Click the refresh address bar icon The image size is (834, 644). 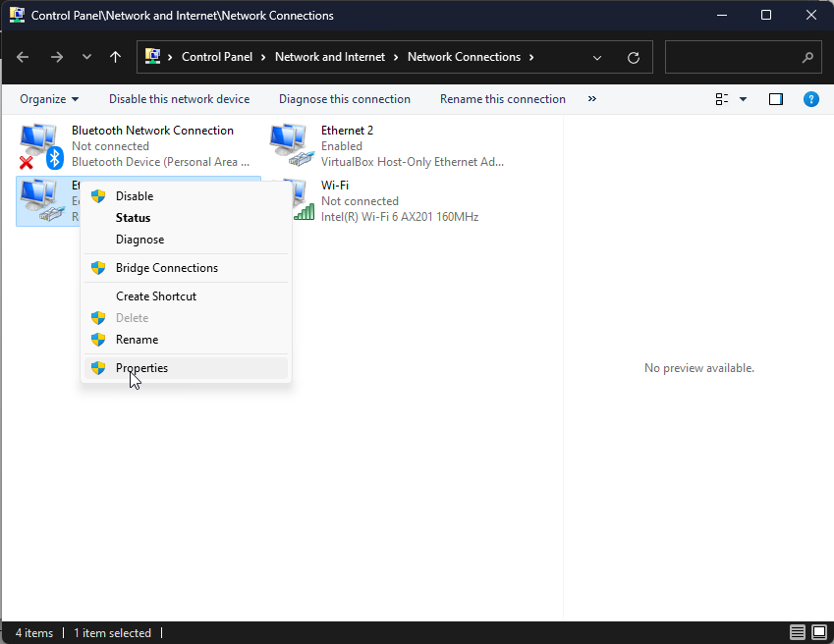[634, 57]
